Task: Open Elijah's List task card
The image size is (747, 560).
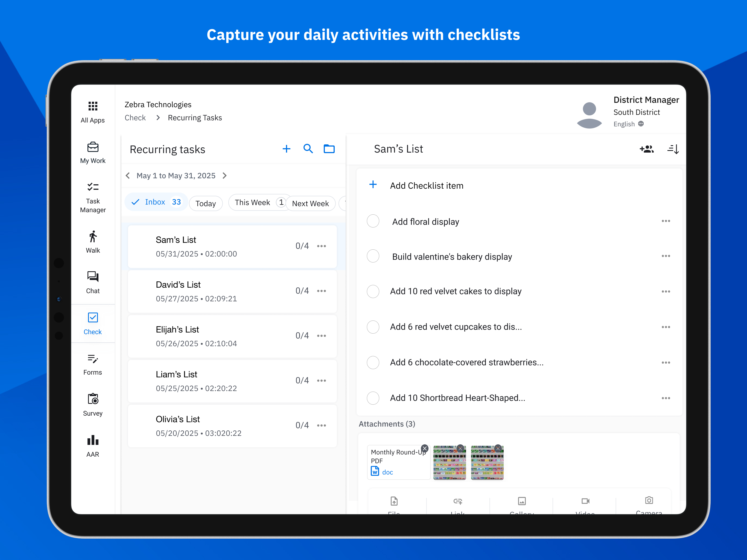Action: point(232,336)
